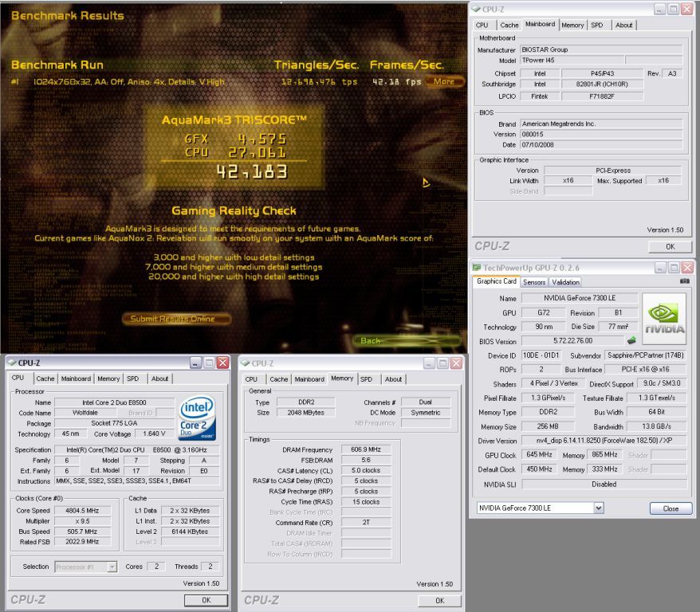
Task: Click the NVIDIA logo in GPU-Z
Action: [664, 319]
